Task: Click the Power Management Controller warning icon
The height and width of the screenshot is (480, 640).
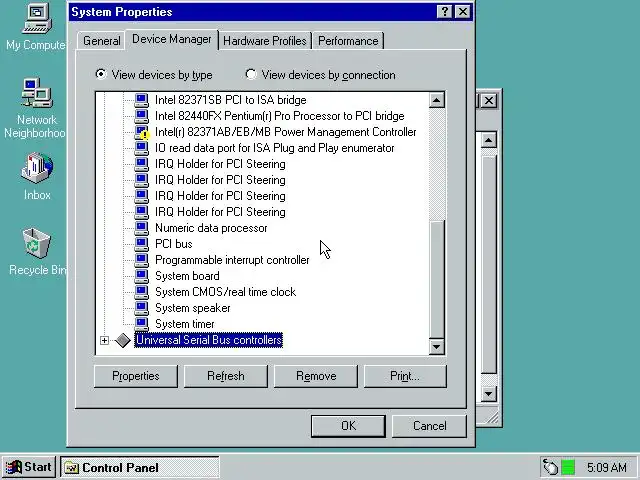Action: (x=142, y=132)
